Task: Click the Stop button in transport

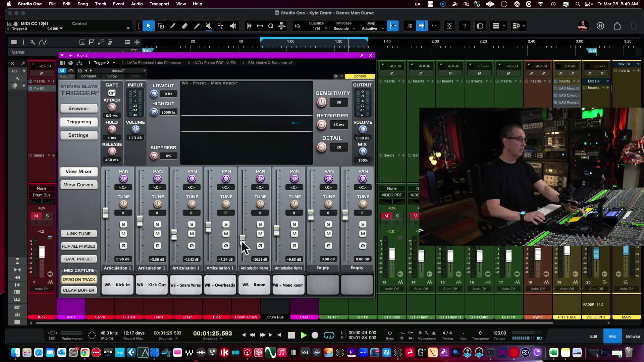Action: tap(291, 335)
